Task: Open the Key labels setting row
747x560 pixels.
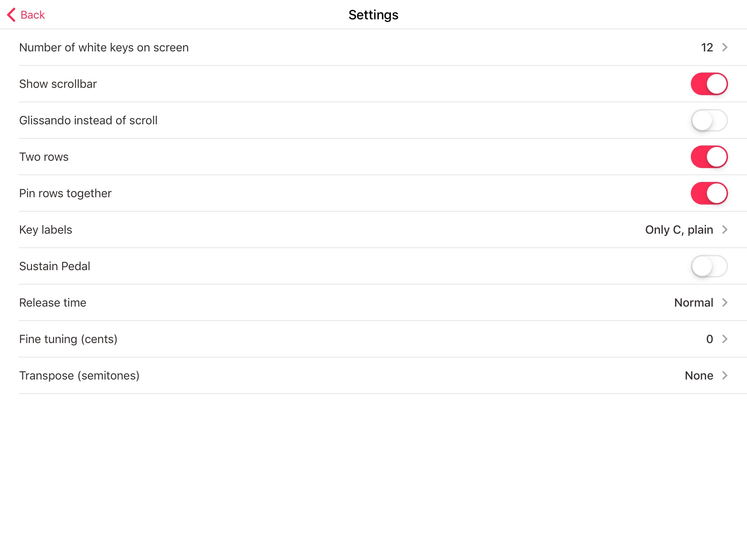Action: (46, 230)
